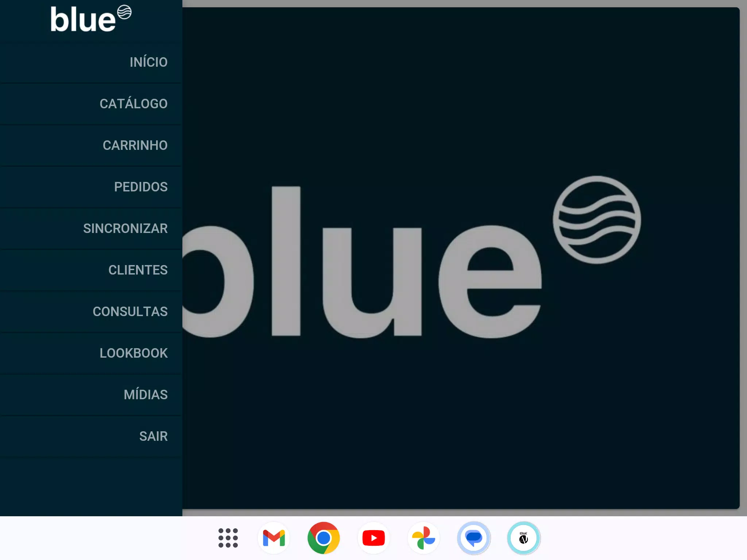This screenshot has height=560, width=747.
Task: Open the Eltok app icon in taskbar
Action: [523, 538]
